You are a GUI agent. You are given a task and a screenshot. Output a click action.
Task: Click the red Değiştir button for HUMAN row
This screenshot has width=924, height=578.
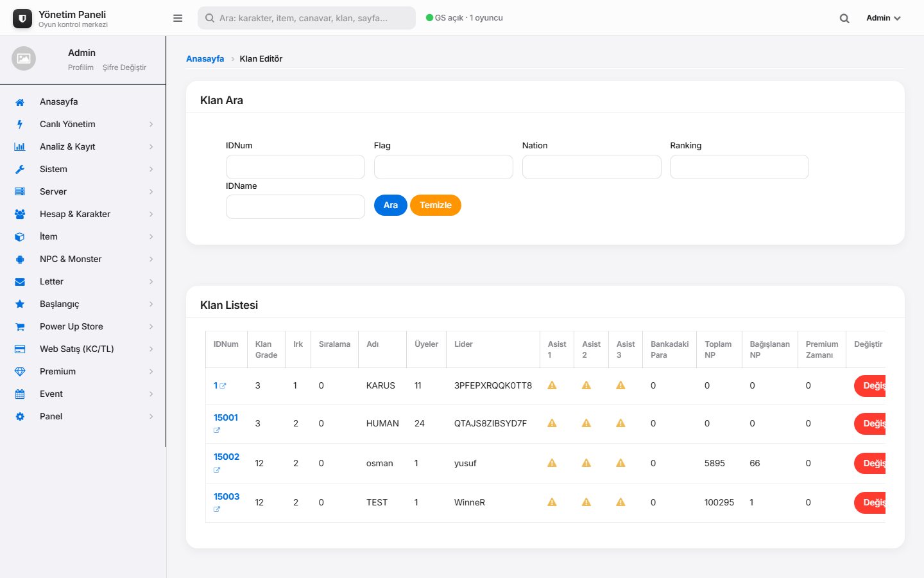[x=870, y=424]
